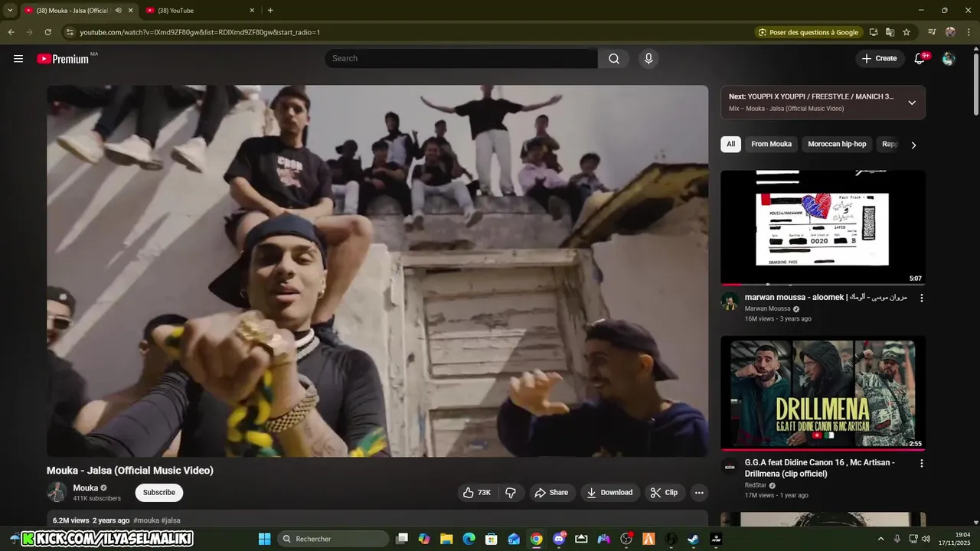
Task: Open Mouka channel avatar
Action: tap(57, 492)
